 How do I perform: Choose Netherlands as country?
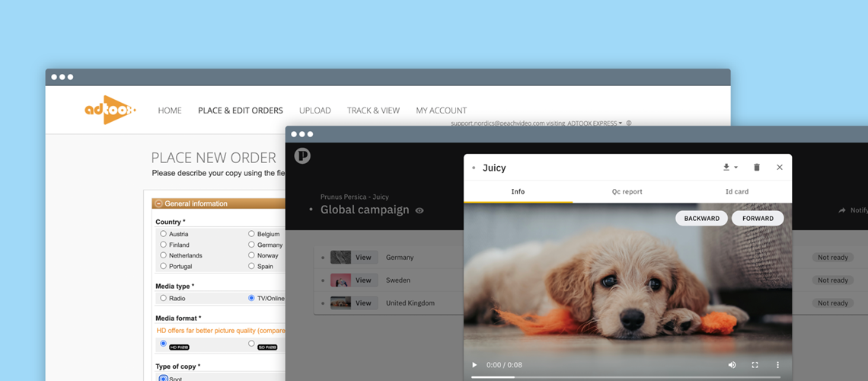163,255
